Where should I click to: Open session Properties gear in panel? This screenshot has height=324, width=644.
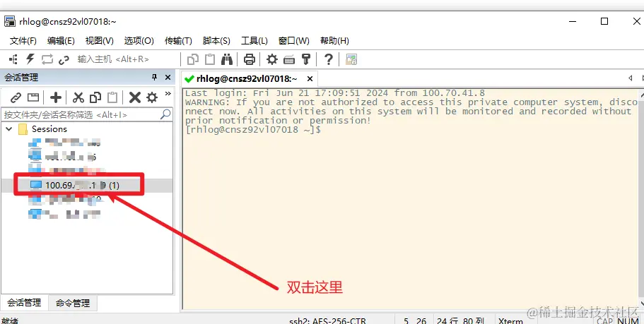click(x=152, y=97)
